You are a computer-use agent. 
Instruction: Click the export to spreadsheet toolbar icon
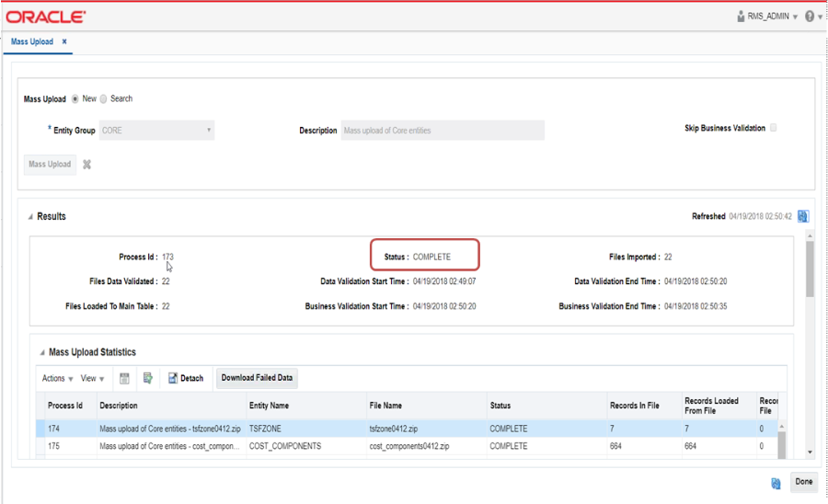click(x=148, y=378)
